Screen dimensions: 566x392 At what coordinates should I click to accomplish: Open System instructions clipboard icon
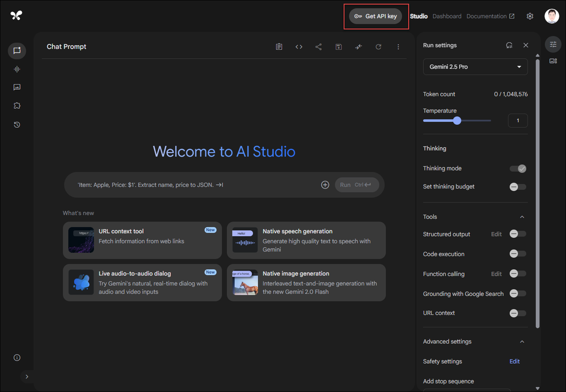tap(279, 46)
